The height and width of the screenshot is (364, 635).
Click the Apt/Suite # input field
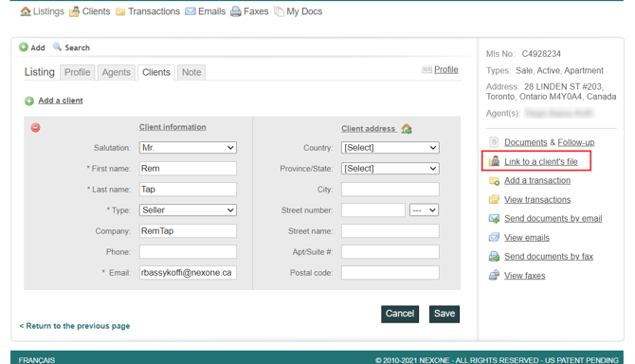click(x=390, y=252)
